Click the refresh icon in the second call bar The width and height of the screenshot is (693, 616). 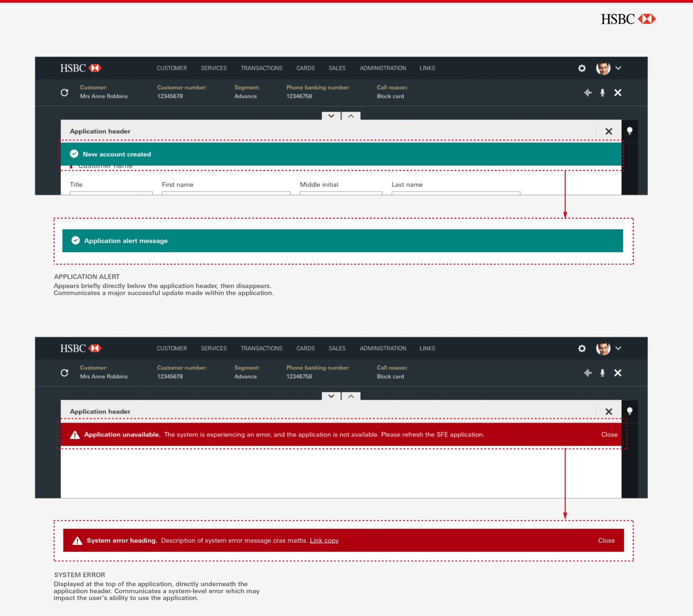tap(64, 372)
